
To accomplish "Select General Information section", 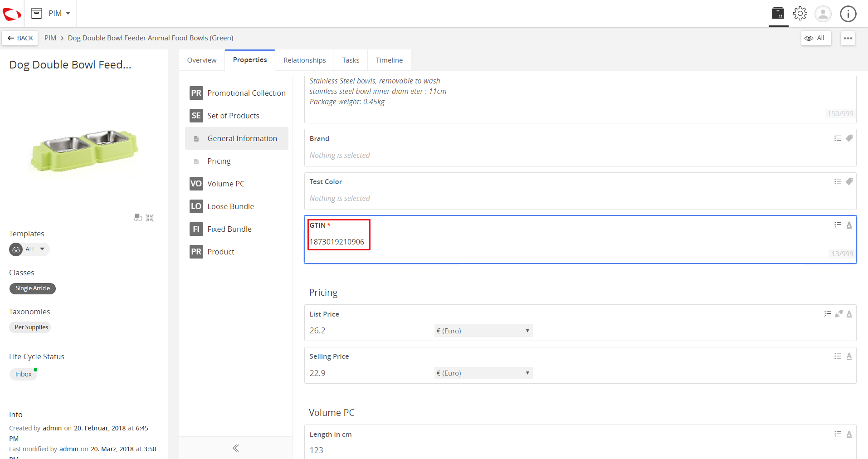I will [x=237, y=138].
